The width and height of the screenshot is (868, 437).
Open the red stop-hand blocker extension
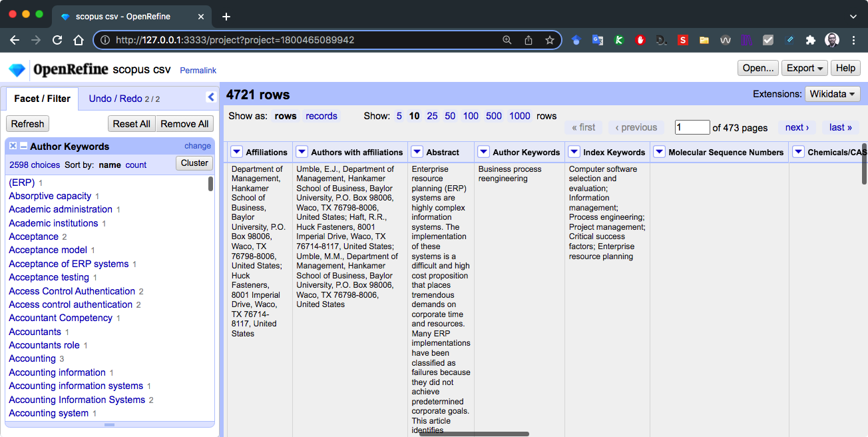coord(640,40)
